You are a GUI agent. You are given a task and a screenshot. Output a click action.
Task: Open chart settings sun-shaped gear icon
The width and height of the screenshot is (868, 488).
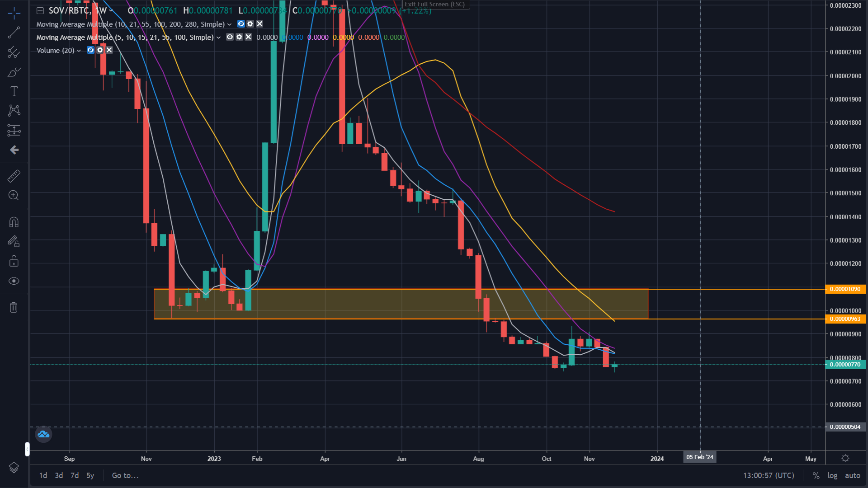(845, 459)
